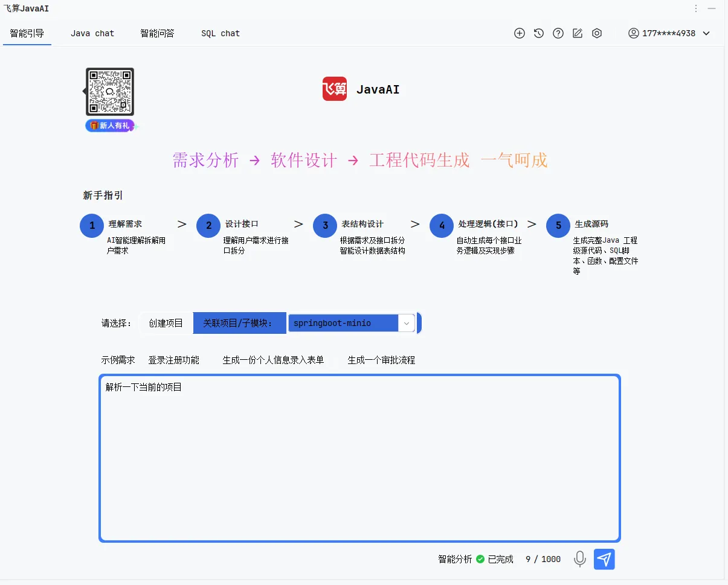Send the request with paper plane button
Image resolution: width=728 pixels, height=585 pixels.
pos(604,559)
